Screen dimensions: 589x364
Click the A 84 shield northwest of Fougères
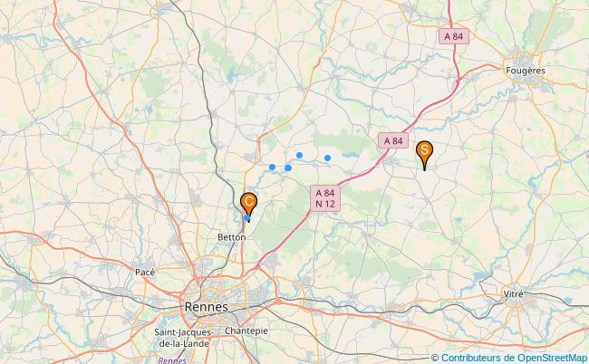454,36
